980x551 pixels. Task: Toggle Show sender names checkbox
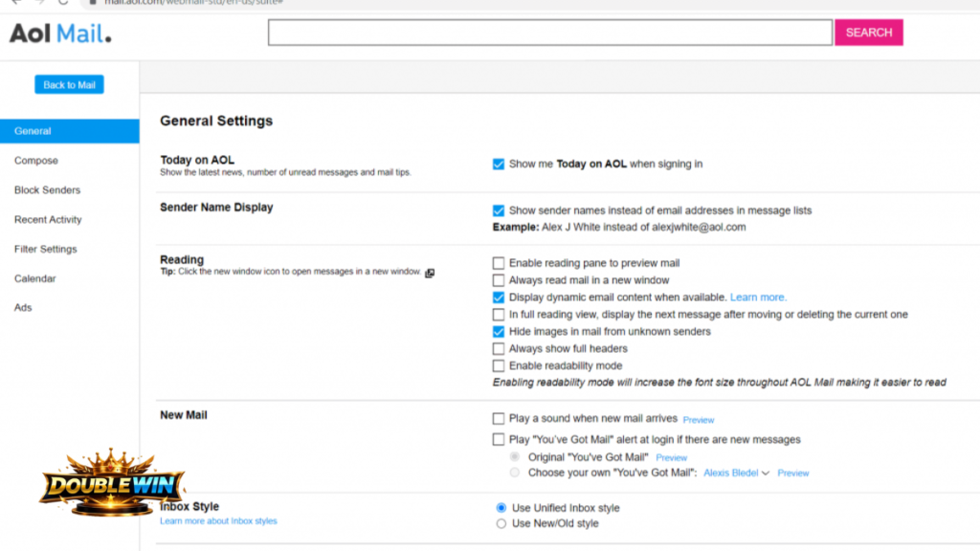pyautogui.click(x=498, y=211)
